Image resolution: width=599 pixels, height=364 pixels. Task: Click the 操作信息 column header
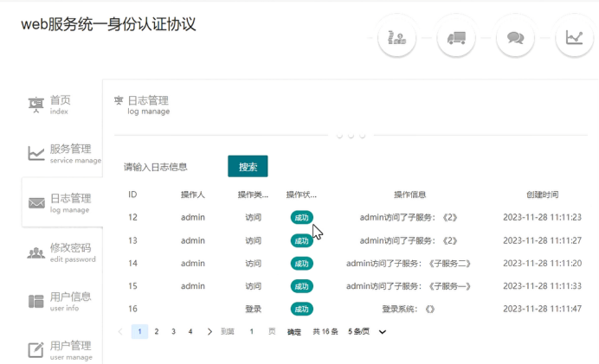point(410,195)
